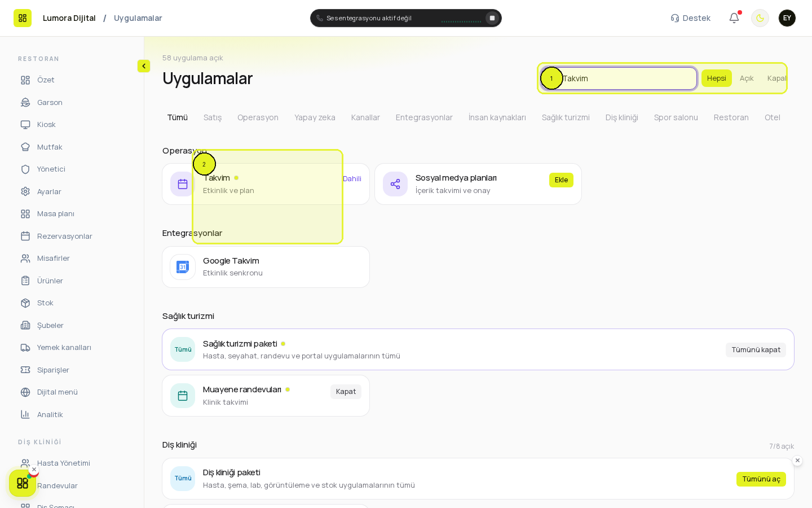
Task: Switch to the Entegrasyonlar tab
Action: click(424, 117)
